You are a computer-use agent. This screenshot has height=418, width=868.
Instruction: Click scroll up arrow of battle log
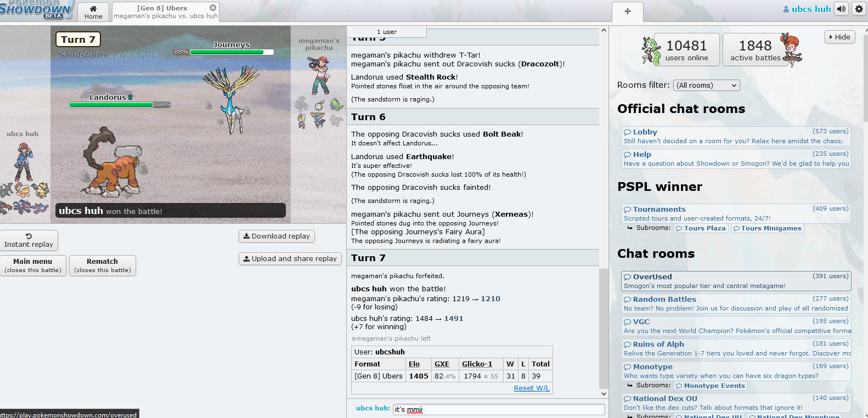pyautogui.click(x=604, y=31)
